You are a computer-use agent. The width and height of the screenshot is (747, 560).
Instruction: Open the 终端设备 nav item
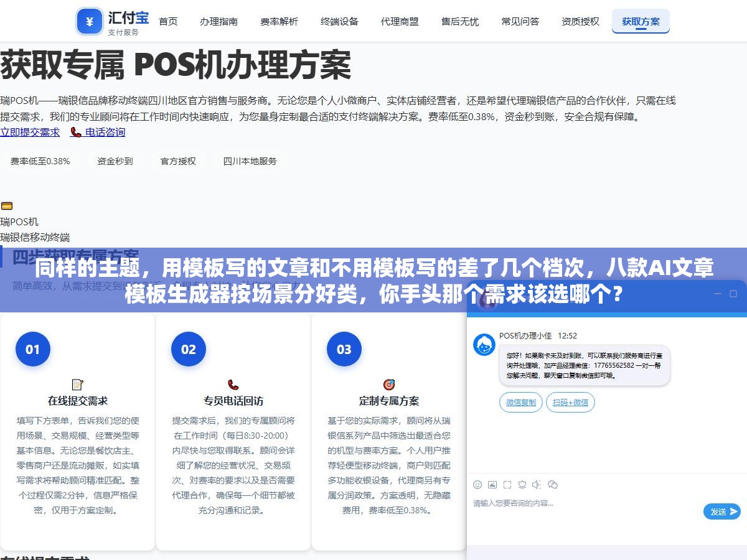tap(339, 21)
